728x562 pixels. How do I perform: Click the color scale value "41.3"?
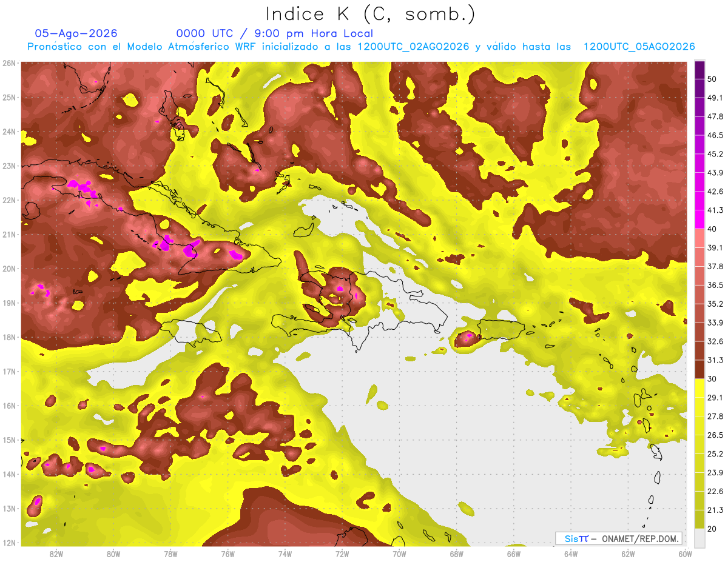[715, 210]
